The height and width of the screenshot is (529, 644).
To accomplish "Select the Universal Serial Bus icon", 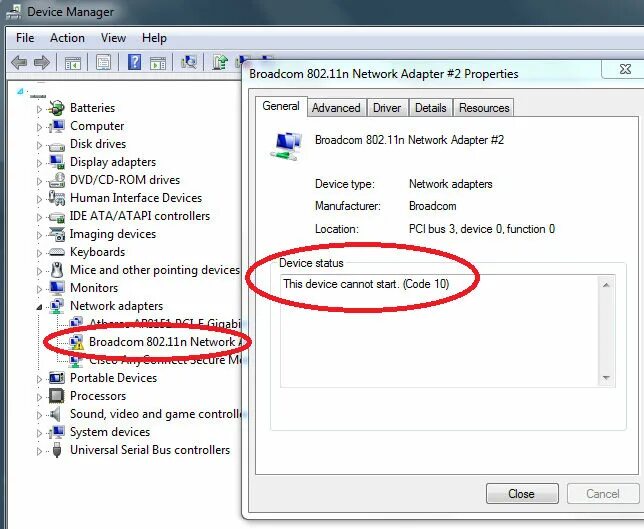I will coord(57,450).
